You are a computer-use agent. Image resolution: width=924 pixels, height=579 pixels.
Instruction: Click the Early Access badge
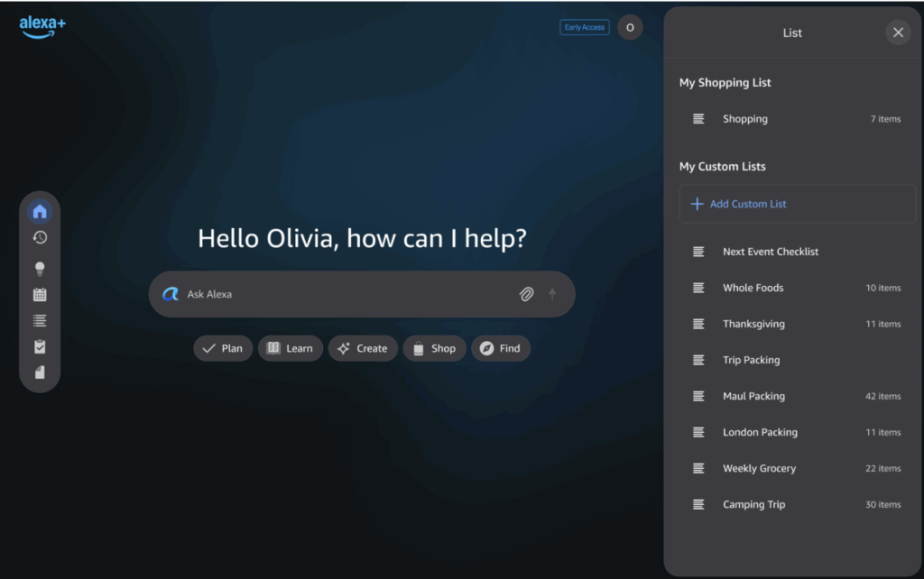(585, 27)
